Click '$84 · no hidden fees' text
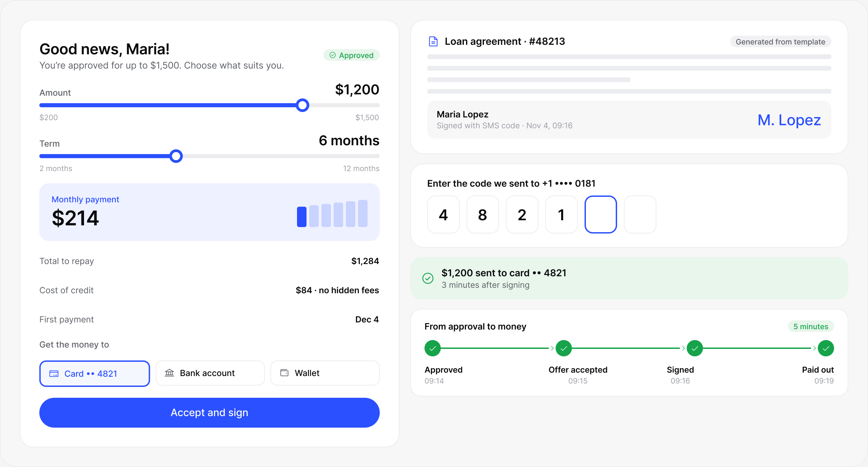 [x=337, y=290]
